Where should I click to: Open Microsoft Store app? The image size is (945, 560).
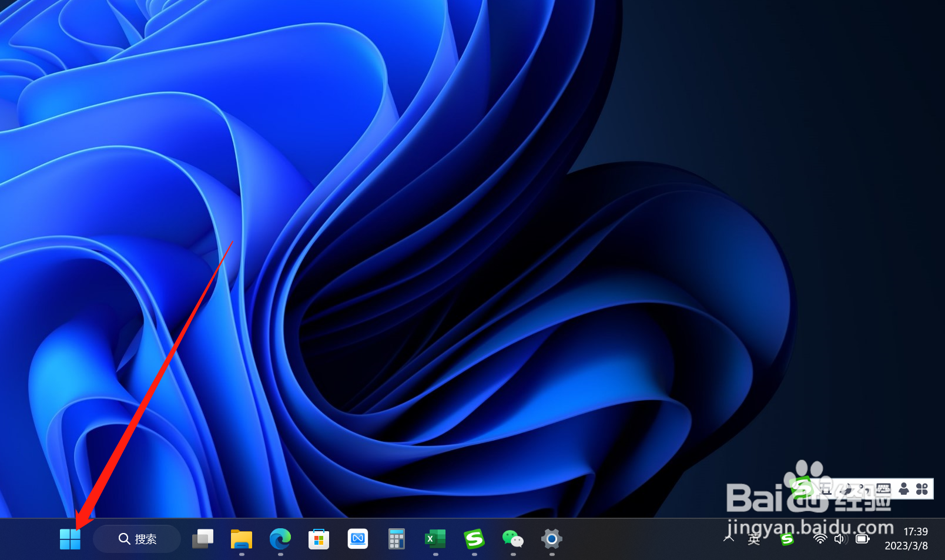click(x=319, y=539)
